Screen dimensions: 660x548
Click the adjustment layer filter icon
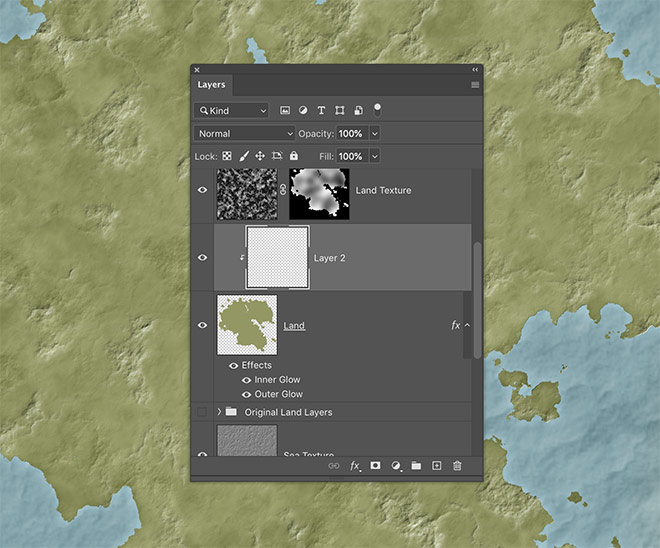[x=303, y=110]
